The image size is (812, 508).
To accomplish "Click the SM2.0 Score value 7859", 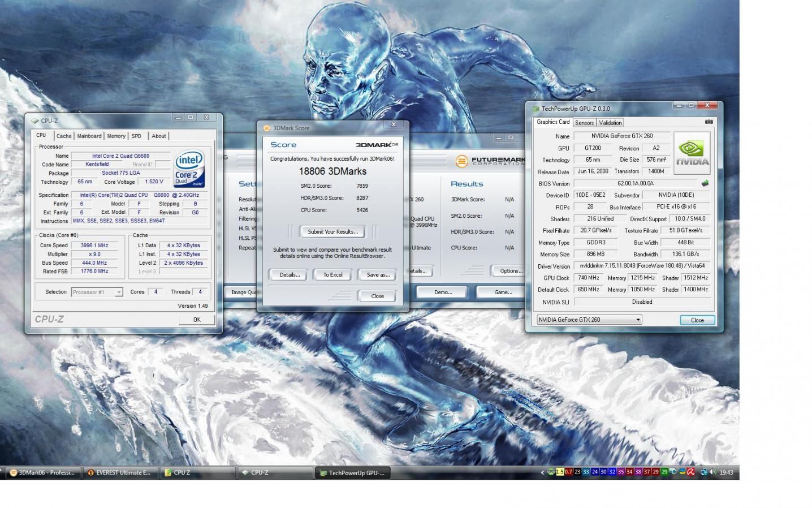I will tap(362, 186).
